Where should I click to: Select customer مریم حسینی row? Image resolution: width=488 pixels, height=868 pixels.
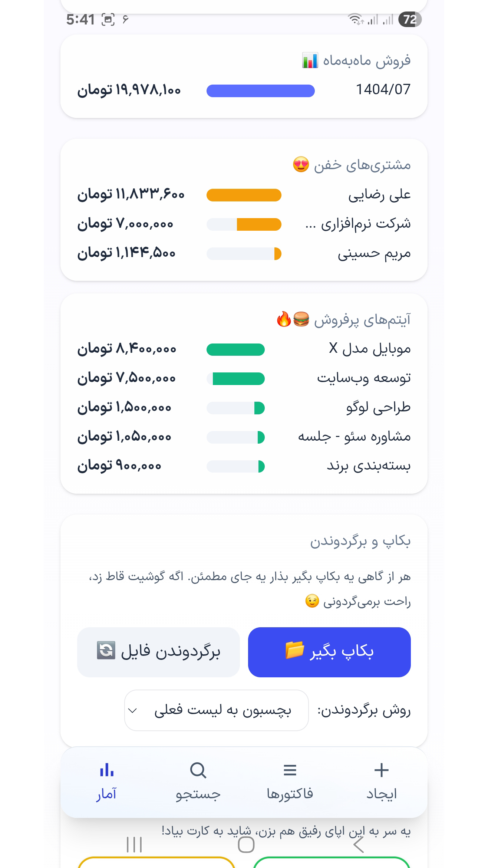click(x=374, y=254)
